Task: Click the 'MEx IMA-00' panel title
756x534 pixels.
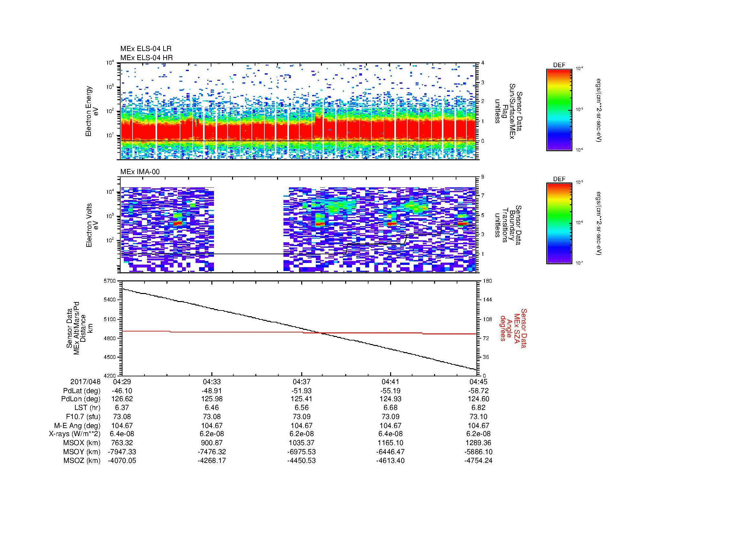Action: 140,172
